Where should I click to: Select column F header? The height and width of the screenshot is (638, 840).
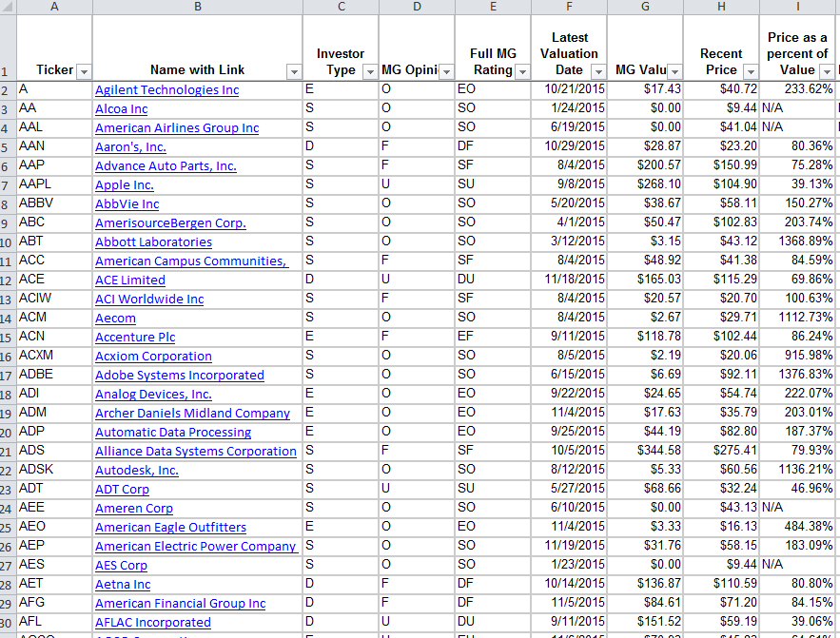point(570,7)
